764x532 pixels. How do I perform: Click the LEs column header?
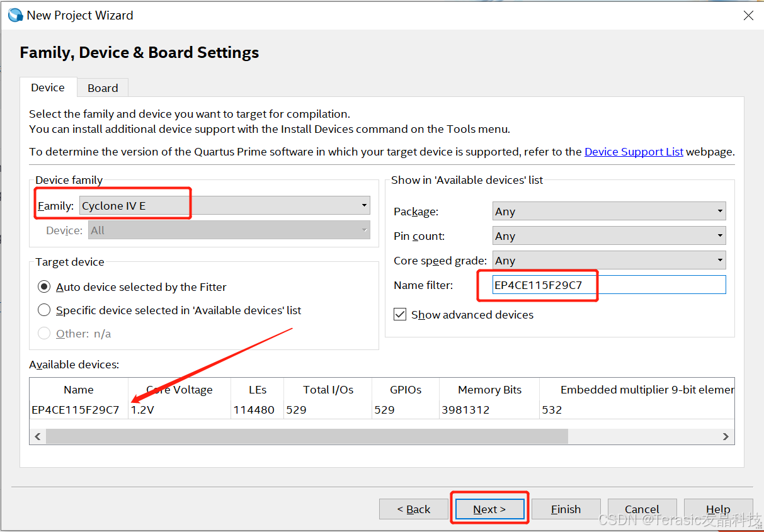click(x=257, y=390)
